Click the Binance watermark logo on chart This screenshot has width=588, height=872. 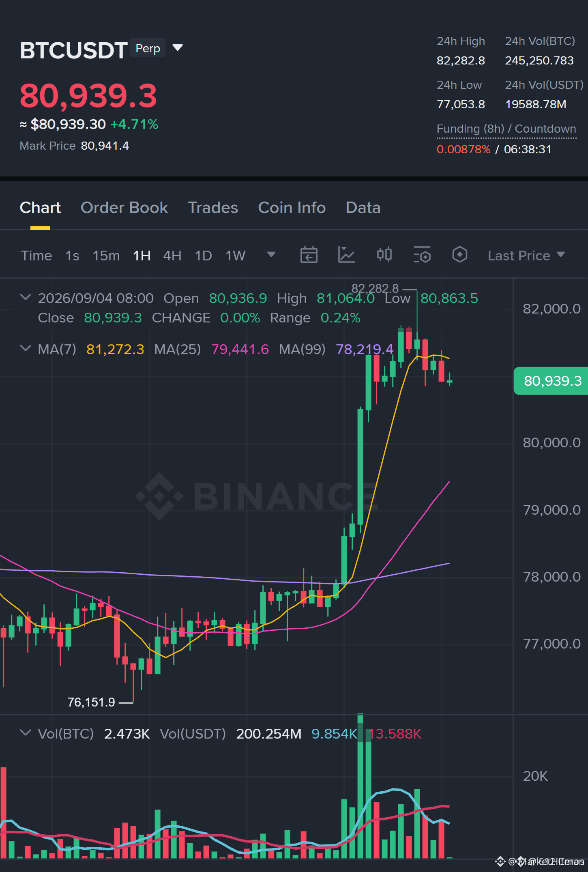pos(257,496)
